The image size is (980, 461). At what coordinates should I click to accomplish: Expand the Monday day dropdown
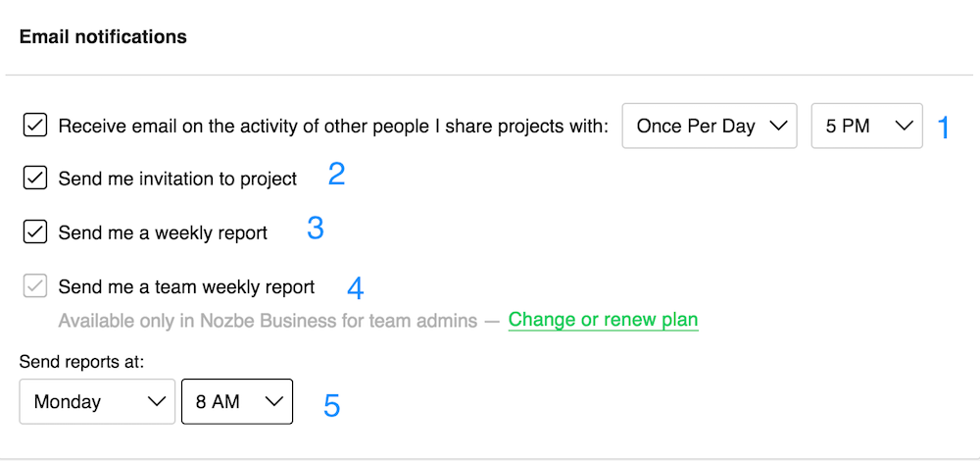coord(97,401)
